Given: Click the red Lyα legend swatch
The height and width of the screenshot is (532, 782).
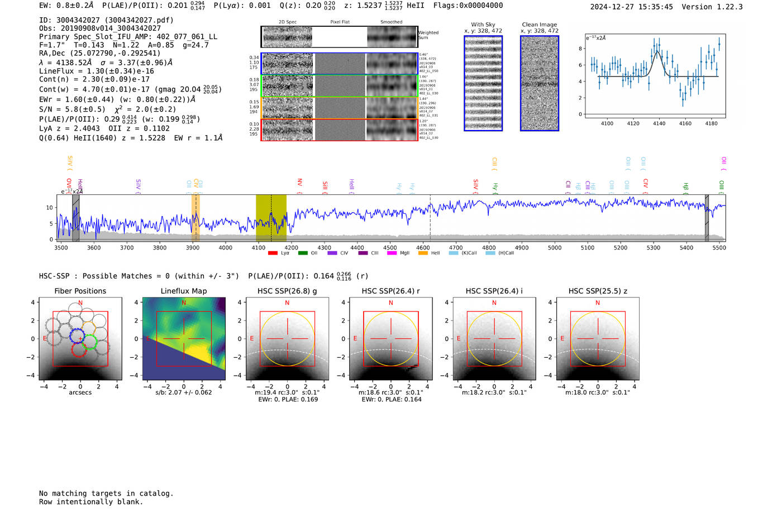Looking at the screenshot, I should click(x=273, y=253).
